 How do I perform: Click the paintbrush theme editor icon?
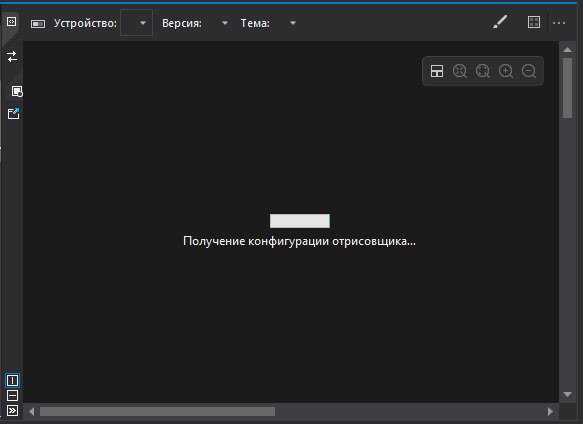click(500, 22)
